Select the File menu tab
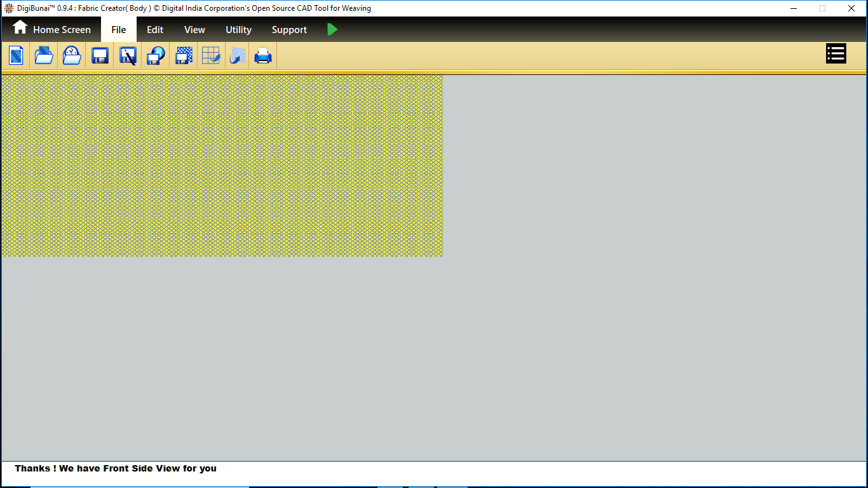 coord(119,30)
